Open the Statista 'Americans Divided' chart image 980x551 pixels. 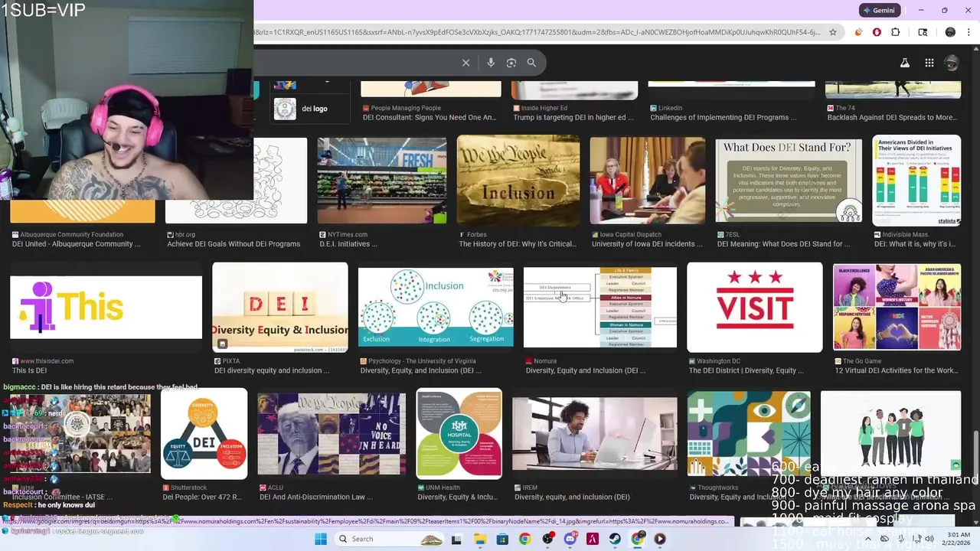(x=916, y=181)
